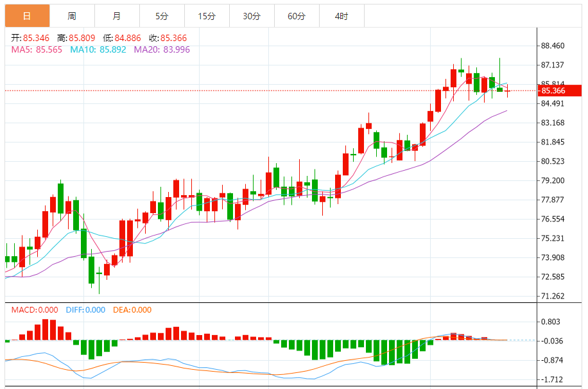Click the 84.491 price axis label
The height and width of the screenshot is (389, 588).
tap(553, 103)
